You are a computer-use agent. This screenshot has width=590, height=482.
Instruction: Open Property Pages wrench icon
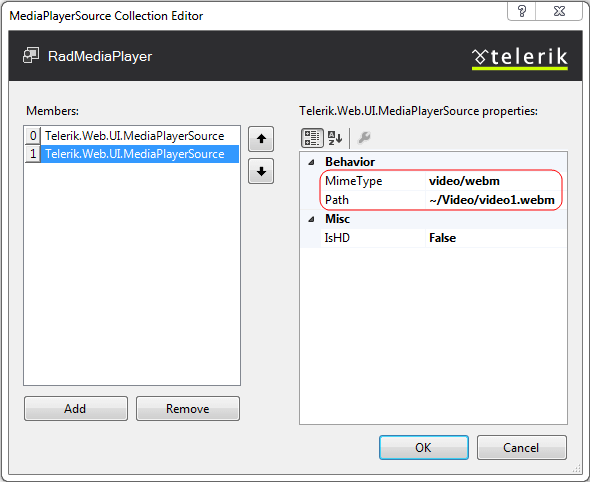(x=364, y=138)
